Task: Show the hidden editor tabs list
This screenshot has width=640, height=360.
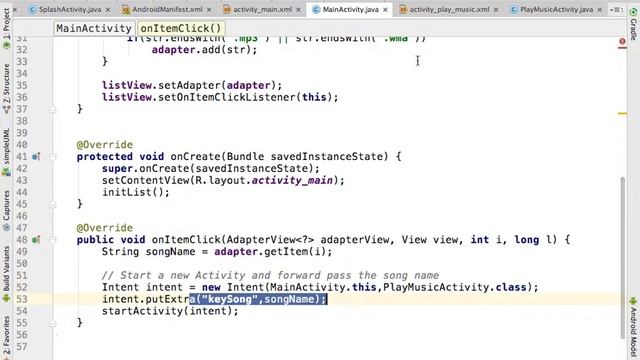Action: [x=616, y=9]
